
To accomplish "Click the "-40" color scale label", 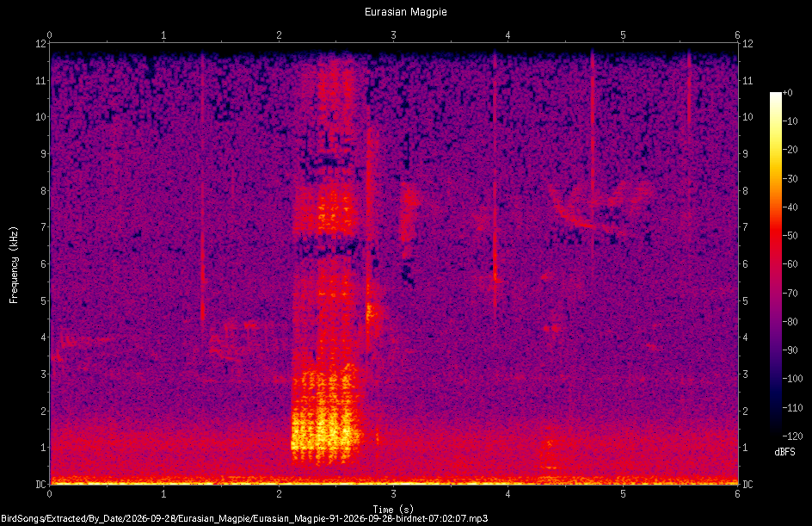I will (x=790, y=207).
